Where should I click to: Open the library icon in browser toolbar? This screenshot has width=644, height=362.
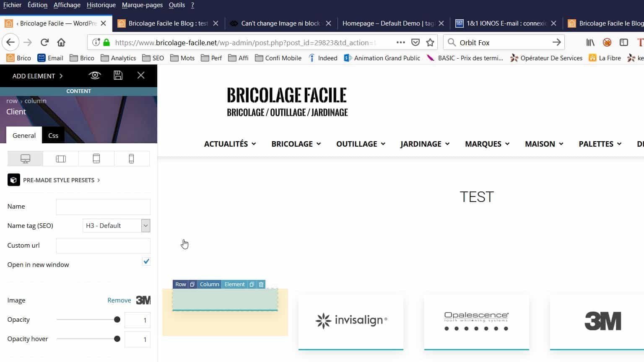[590, 42]
